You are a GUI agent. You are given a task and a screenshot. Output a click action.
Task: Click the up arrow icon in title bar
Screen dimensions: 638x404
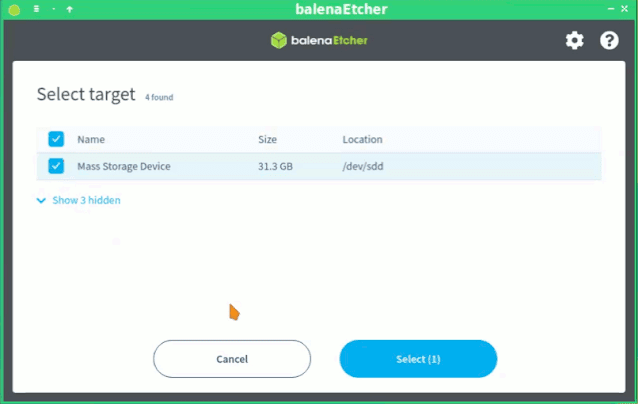click(x=70, y=9)
